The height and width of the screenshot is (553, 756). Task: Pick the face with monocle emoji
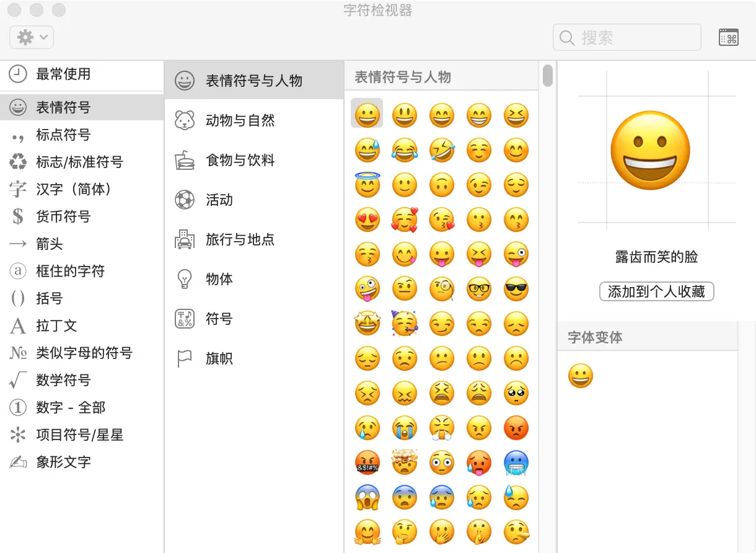pos(441,288)
